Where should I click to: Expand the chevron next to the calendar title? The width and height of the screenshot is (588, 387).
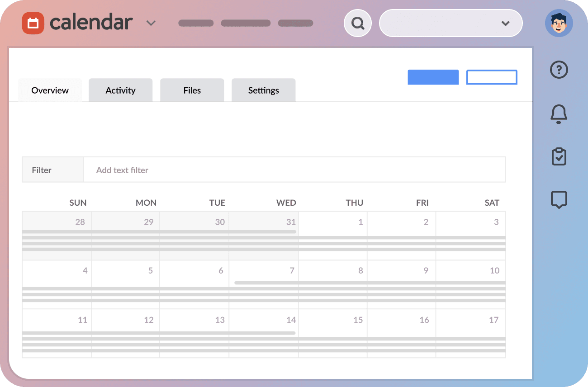coord(151,23)
